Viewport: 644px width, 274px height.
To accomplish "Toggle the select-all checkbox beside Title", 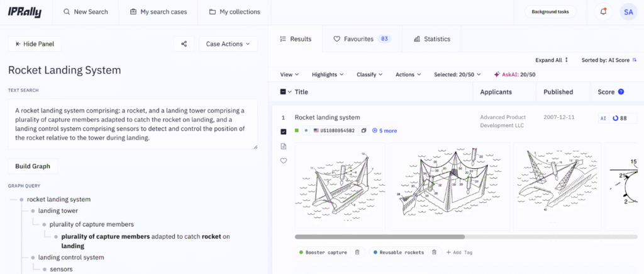I will pyautogui.click(x=283, y=92).
